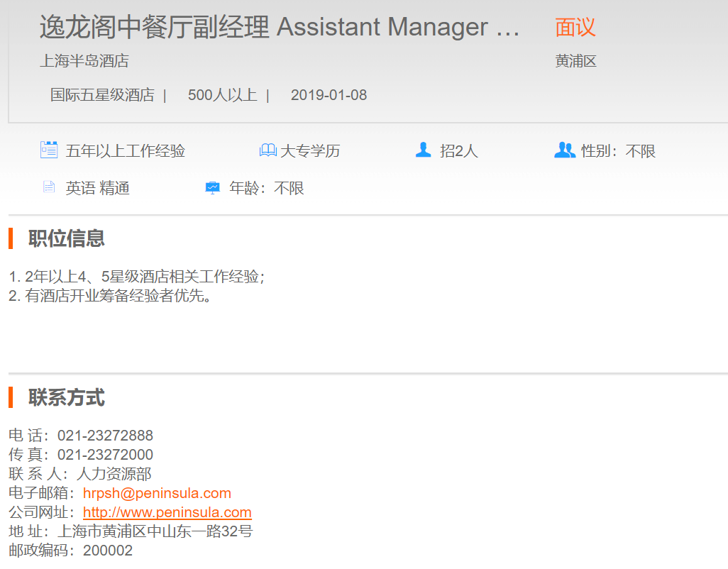The height and width of the screenshot is (569, 728).
Task: Click the phone number 021-23272888
Action: coord(105,436)
